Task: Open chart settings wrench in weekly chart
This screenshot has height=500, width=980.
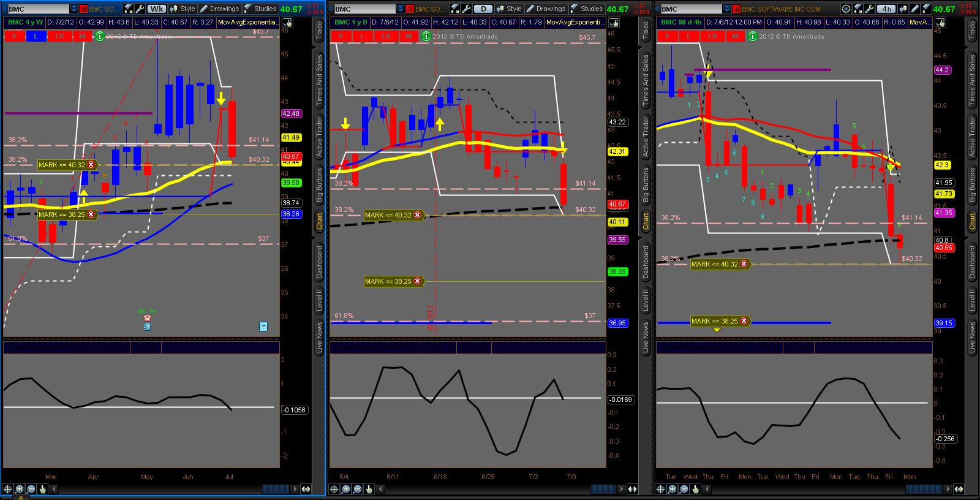Action: (140, 9)
